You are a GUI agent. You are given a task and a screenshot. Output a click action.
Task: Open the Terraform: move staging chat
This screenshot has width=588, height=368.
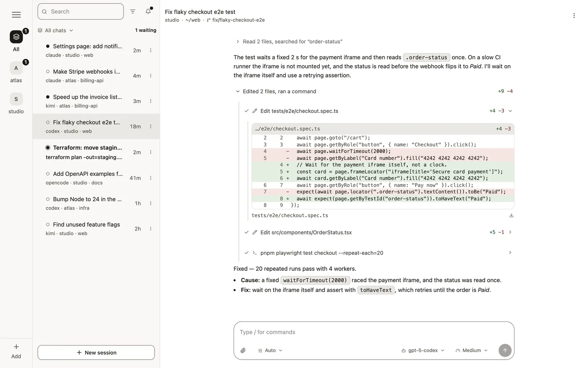tap(96, 152)
